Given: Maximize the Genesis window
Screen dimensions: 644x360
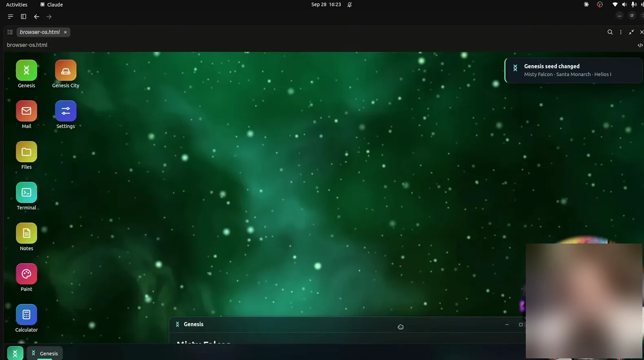Looking at the screenshot, I should coord(520,325).
